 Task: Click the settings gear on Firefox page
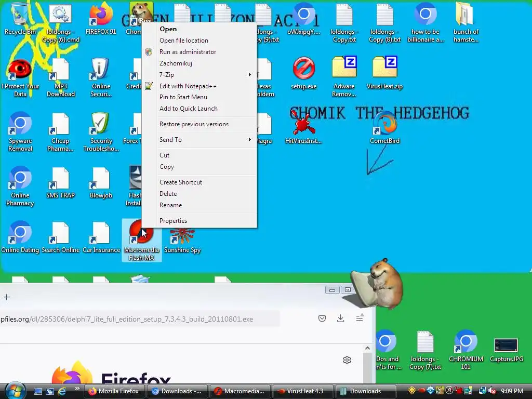(x=347, y=360)
